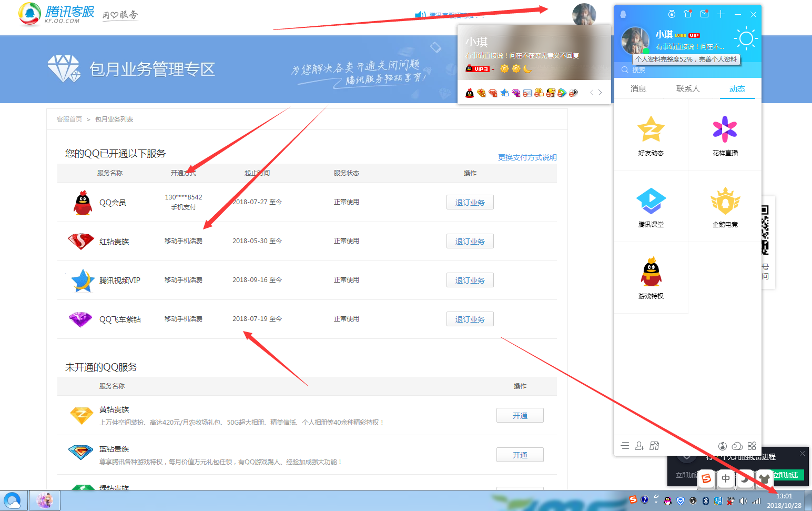The width and height of the screenshot is (812, 511).
Task: Switch to 联系人 tab in QQ
Action: point(688,89)
